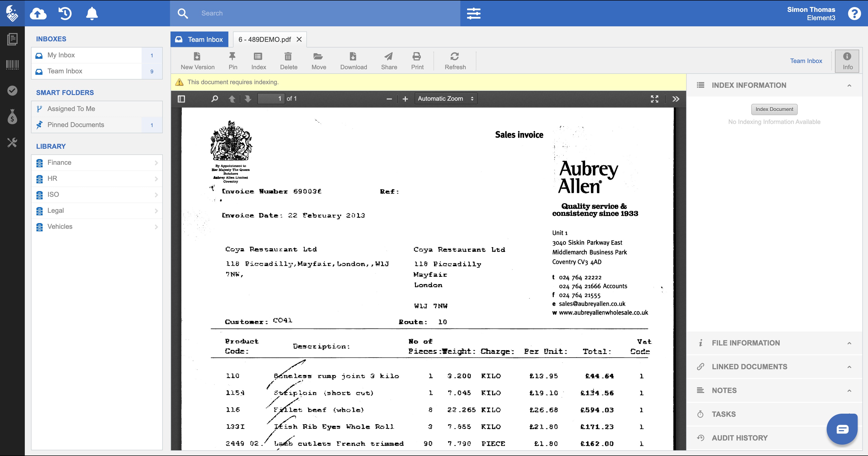Open search filter sliders icon
Image resolution: width=868 pixels, height=456 pixels.
point(474,13)
